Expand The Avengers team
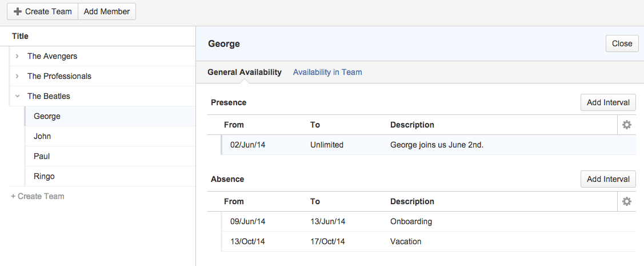This screenshot has width=644, height=266. (x=17, y=56)
